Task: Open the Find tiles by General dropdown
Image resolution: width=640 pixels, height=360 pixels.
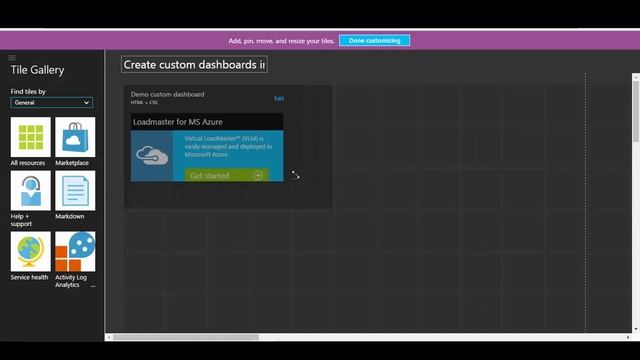Action: 51,102
